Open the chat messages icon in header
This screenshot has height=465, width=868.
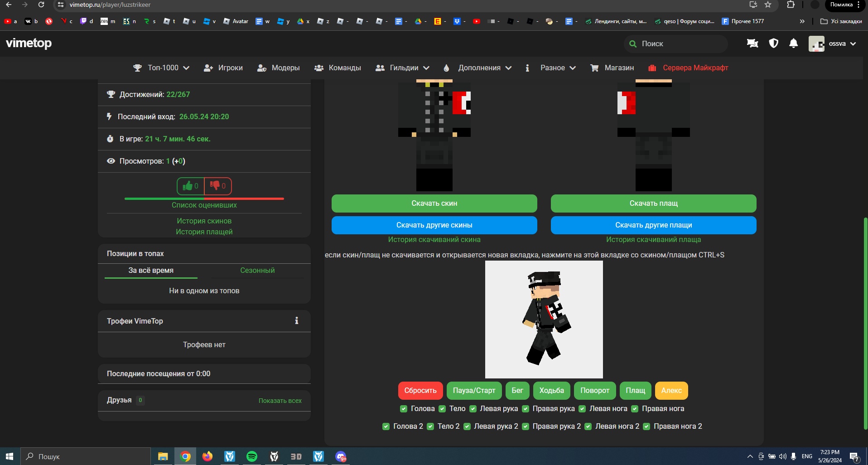[x=752, y=44]
